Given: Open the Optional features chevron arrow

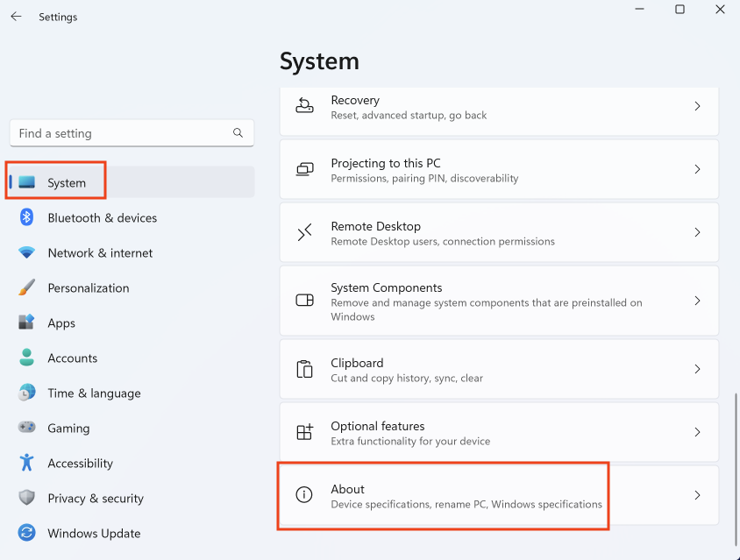Looking at the screenshot, I should click(x=697, y=432).
